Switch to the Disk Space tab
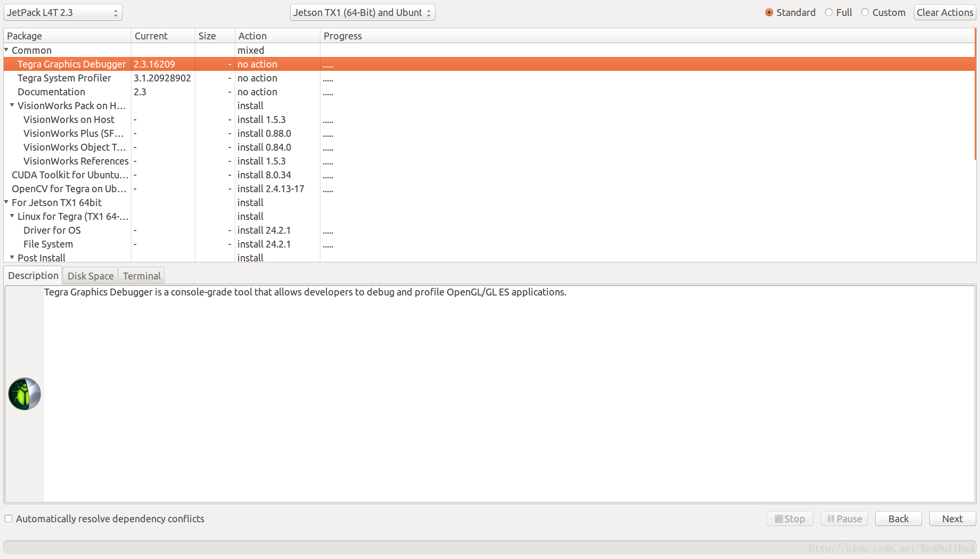Viewport: 980px width, 559px height. [90, 276]
